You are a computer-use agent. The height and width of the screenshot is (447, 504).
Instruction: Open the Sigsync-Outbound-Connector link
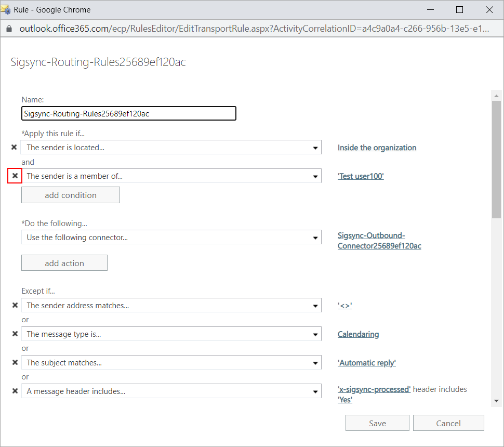coord(379,241)
